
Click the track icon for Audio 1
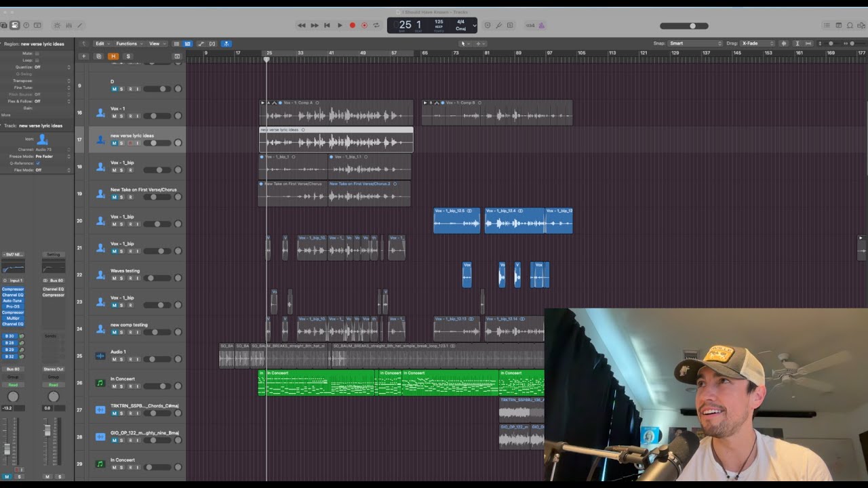[x=100, y=356]
